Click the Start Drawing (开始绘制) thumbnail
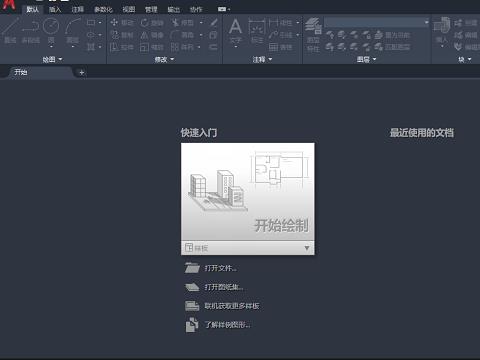Image resolution: width=480 pixels, height=360 pixels. pos(248,192)
